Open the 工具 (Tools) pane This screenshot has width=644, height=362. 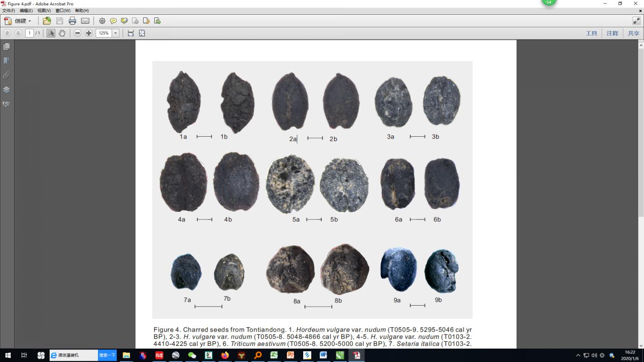pos(591,33)
